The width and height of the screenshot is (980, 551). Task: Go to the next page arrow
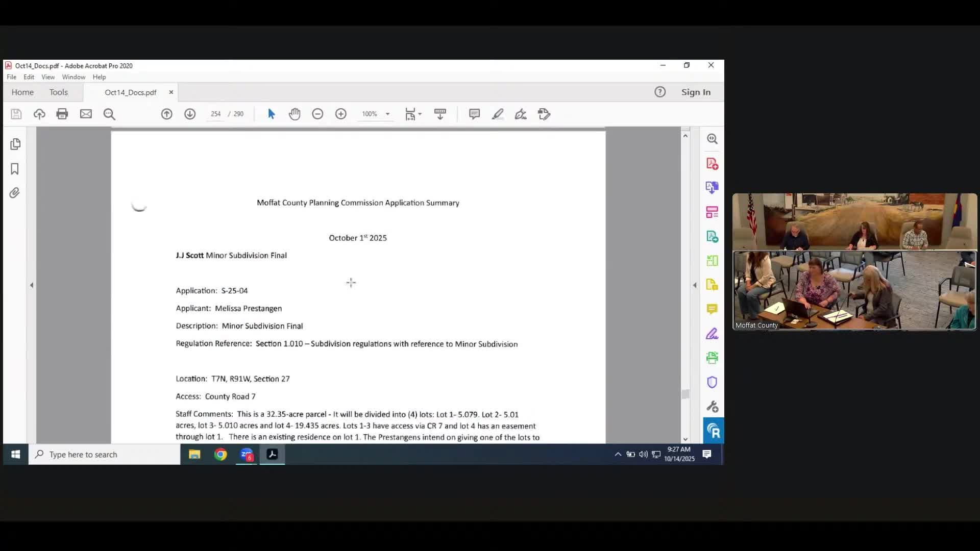coord(190,114)
